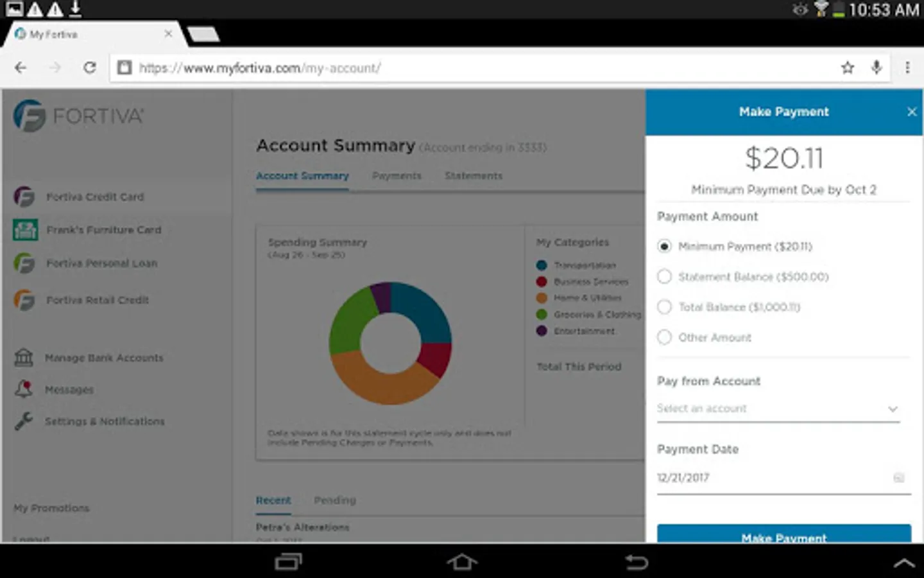Click the Business Services red color dot
The width and height of the screenshot is (924, 578).
tap(542, 281)
